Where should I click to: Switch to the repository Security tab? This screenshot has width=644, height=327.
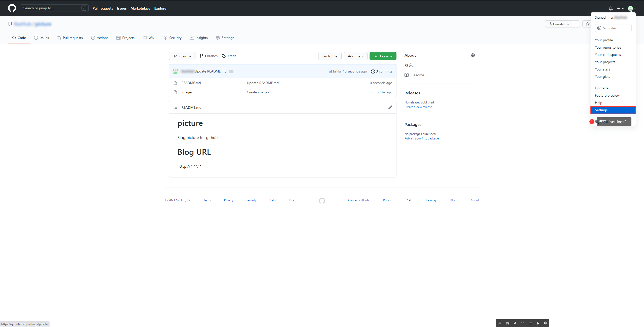coord(173,38)
